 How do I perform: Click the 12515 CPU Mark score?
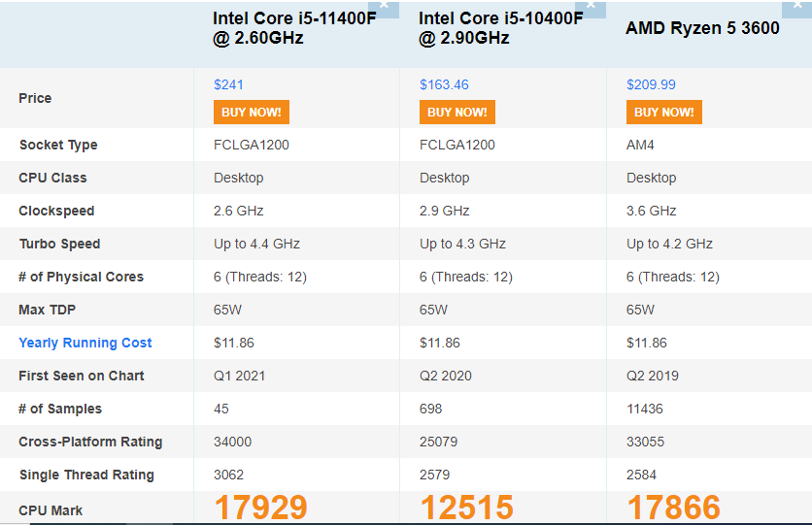coord(466,508)
